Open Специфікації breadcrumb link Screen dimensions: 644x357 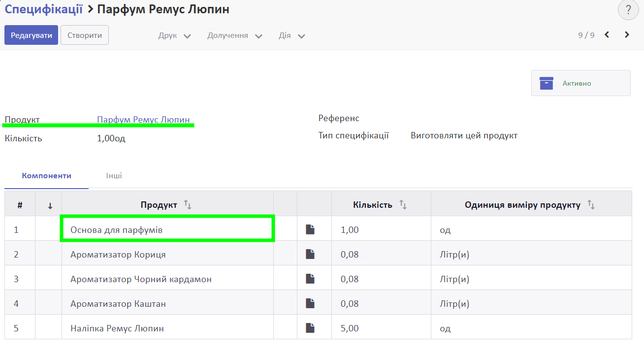click(44, 9)
